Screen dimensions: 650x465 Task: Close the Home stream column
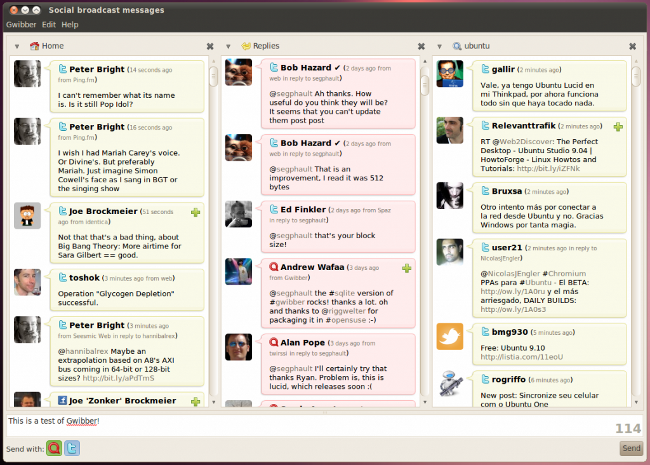tap(210, 46)
